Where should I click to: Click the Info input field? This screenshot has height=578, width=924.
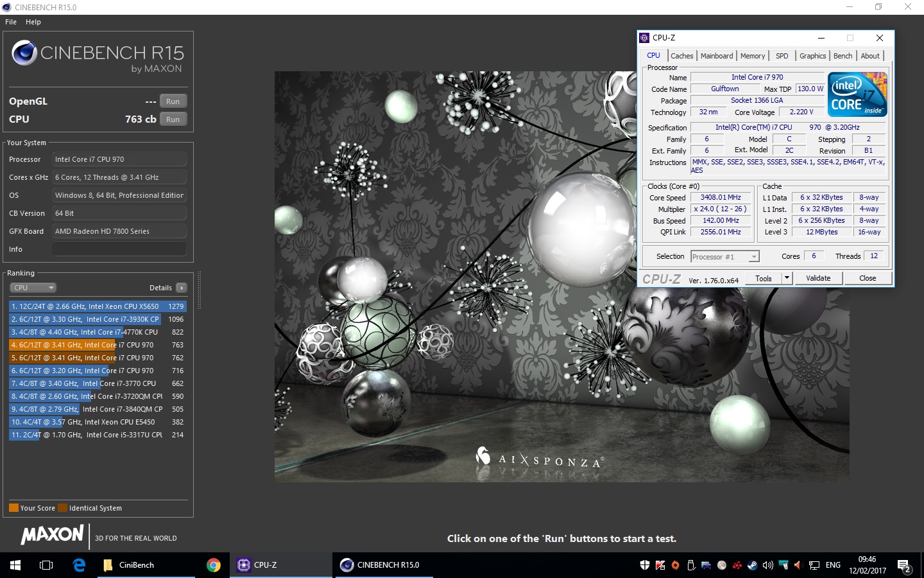pyautogui.click(x=119, y=249)
